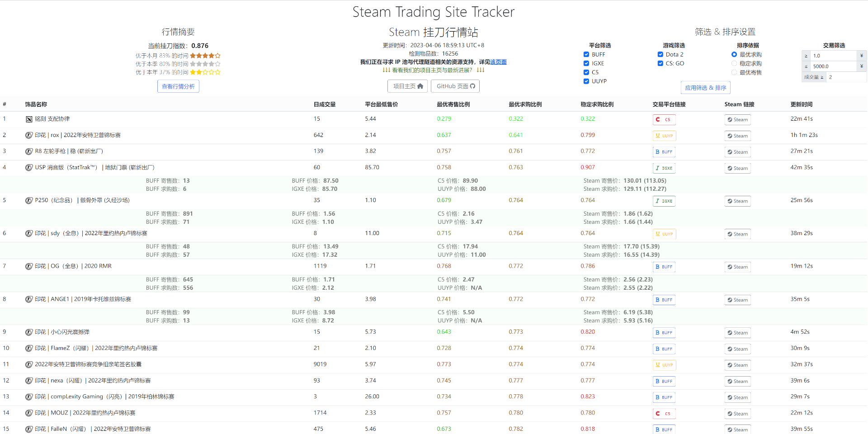Collapse the 印花 | sdy (全息) detail row
Screen dimensions: 868x434
pos(434,234)
